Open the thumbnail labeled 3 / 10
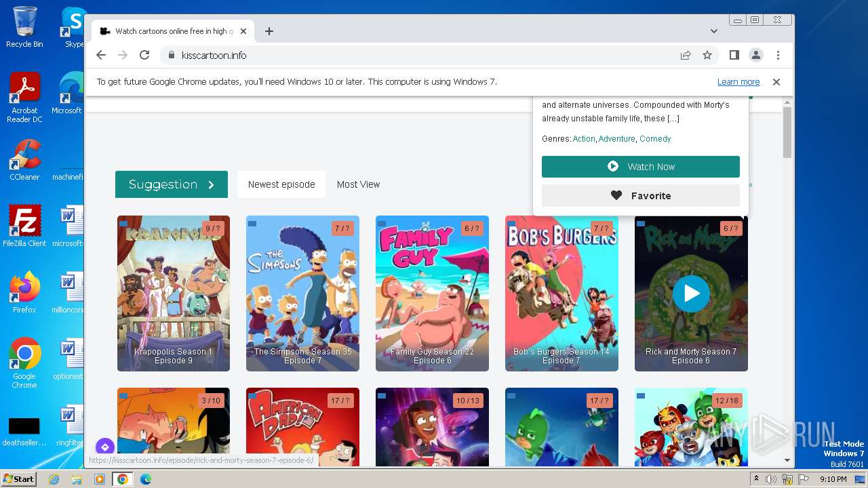The width and height of the screenshot is (868, 488). tap(174, 427)
